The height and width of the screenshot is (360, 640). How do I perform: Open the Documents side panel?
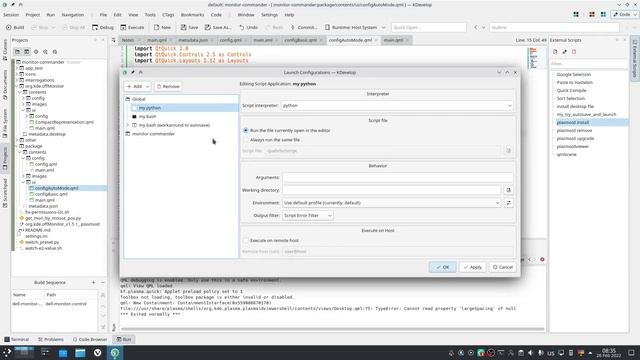pos(5,84)
